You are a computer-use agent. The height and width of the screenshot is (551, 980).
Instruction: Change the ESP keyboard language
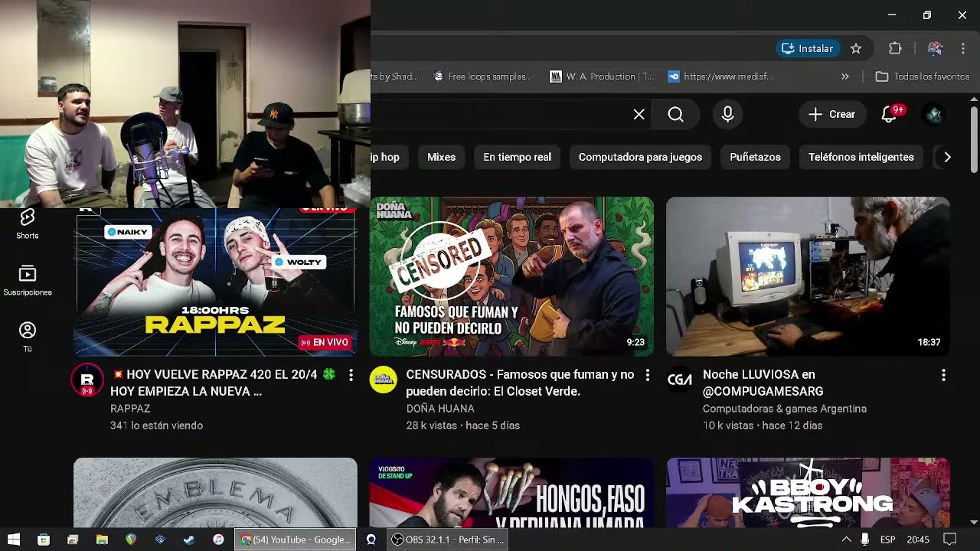(887, 540)
